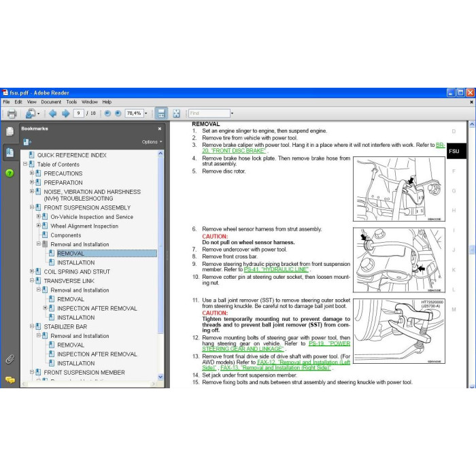Open Bookmarks Options button
Viewport: 476px width, 476px height.
tap(152, 141)
